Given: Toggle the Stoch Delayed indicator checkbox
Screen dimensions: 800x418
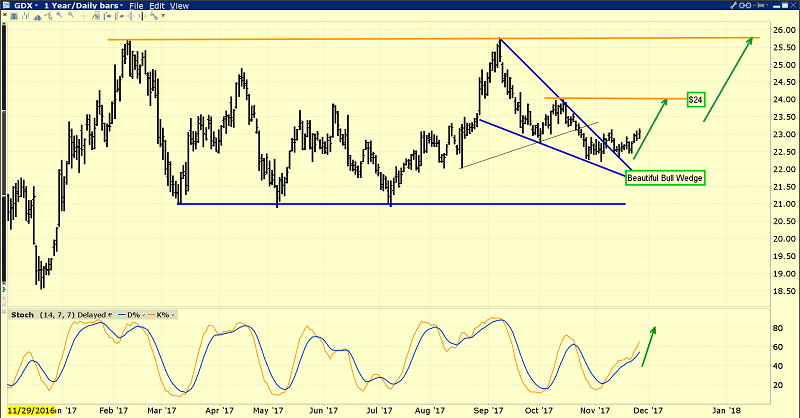Looking at the screenshot, I should coord(110,315).
